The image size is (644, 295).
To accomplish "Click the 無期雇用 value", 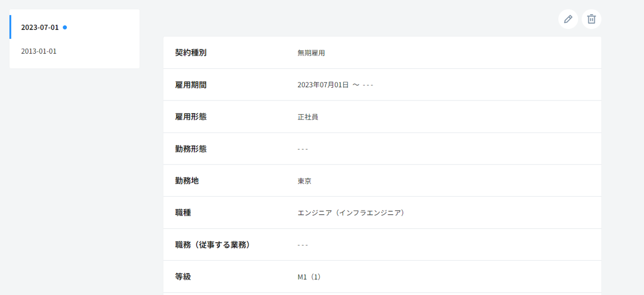I will (x=311, y=53).
